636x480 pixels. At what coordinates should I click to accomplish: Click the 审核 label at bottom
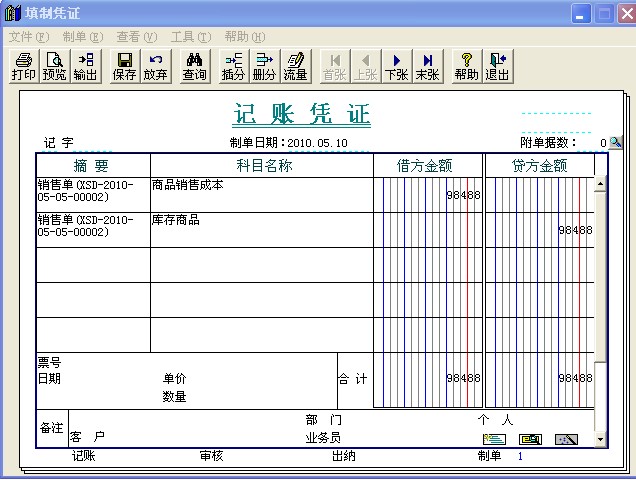click(211, 456)
